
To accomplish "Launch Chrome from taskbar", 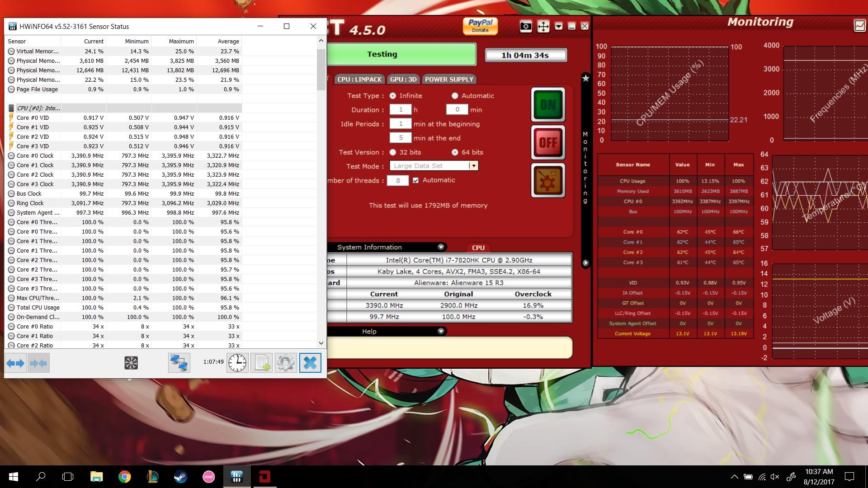I will 124,477.
